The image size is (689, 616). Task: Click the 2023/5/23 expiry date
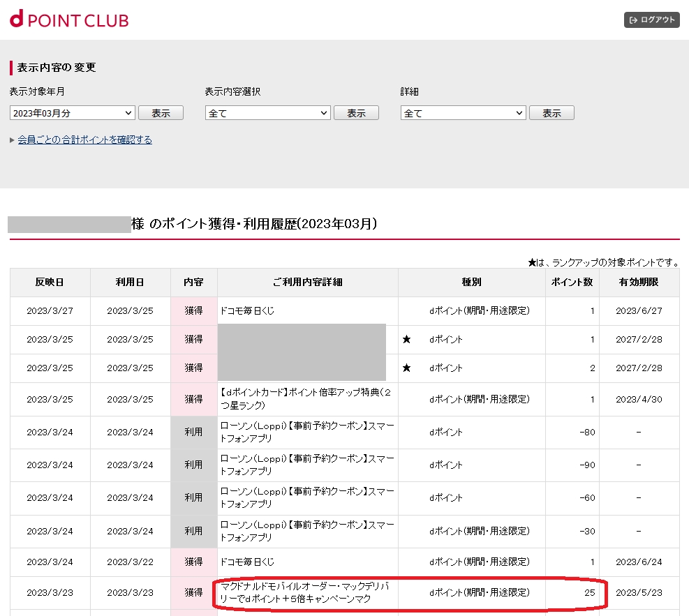point(639,593)
